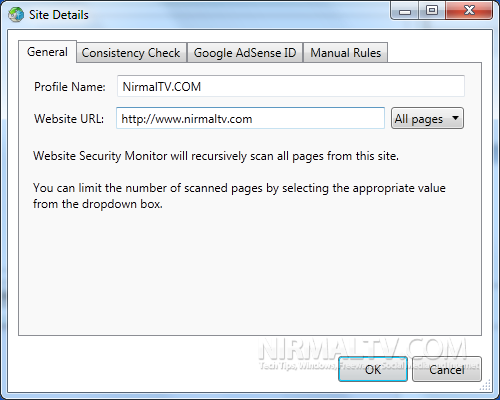Screen dimensions: 500x400
Task: Close the Site Details dialog
Action: coord(469,11)
